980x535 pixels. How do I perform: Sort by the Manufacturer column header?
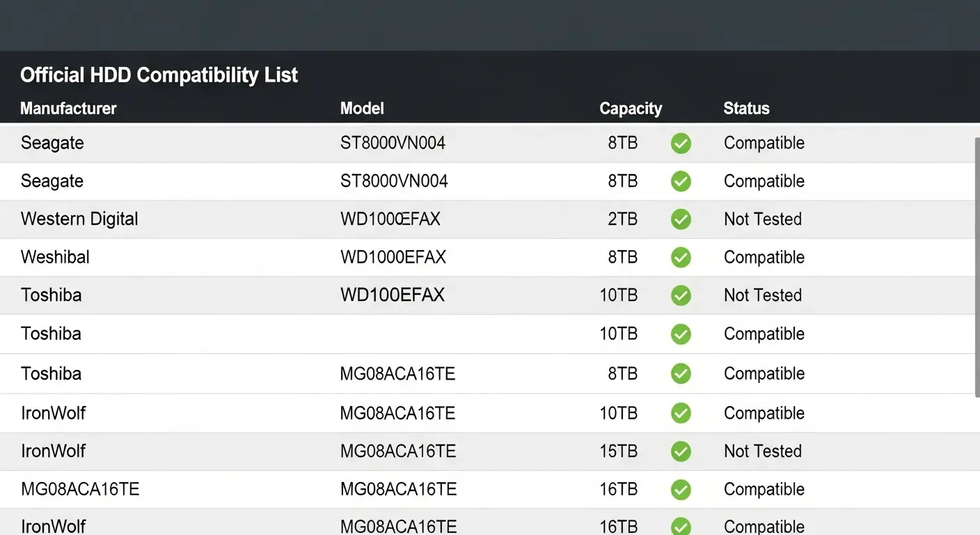(68, 109)
